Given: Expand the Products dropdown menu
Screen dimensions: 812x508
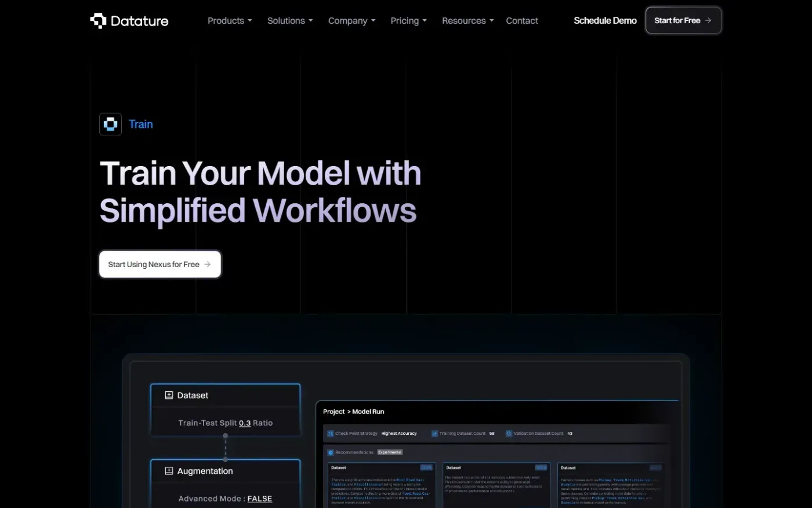Looking at the screenshot, I should click(x=230, y=20).
